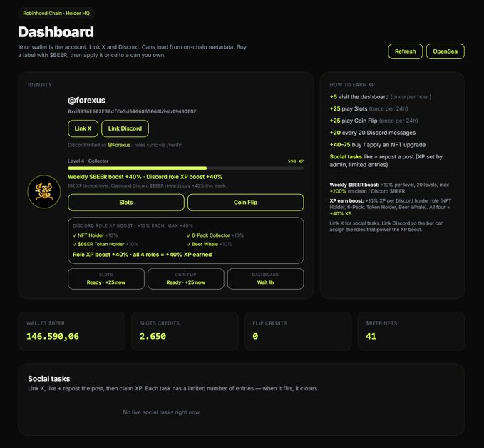Click the 102 XP to next level note
This screenshot has width=484, height=448.
click(147, 185)
